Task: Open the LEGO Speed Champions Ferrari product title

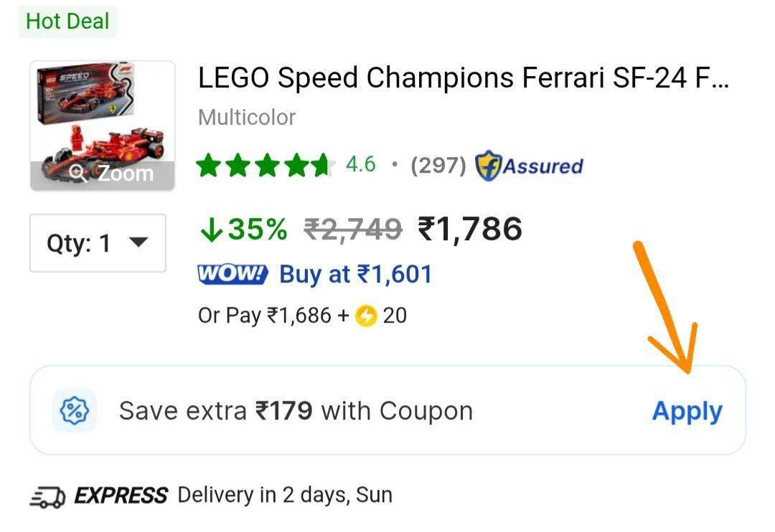Action: point(463,77)
